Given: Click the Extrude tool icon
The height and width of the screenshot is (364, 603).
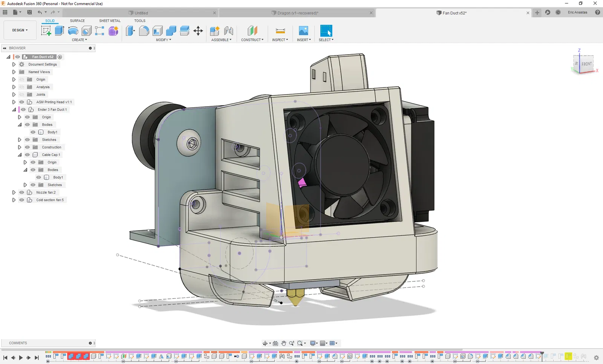Looking at the screenshot, I should point(60,31).
